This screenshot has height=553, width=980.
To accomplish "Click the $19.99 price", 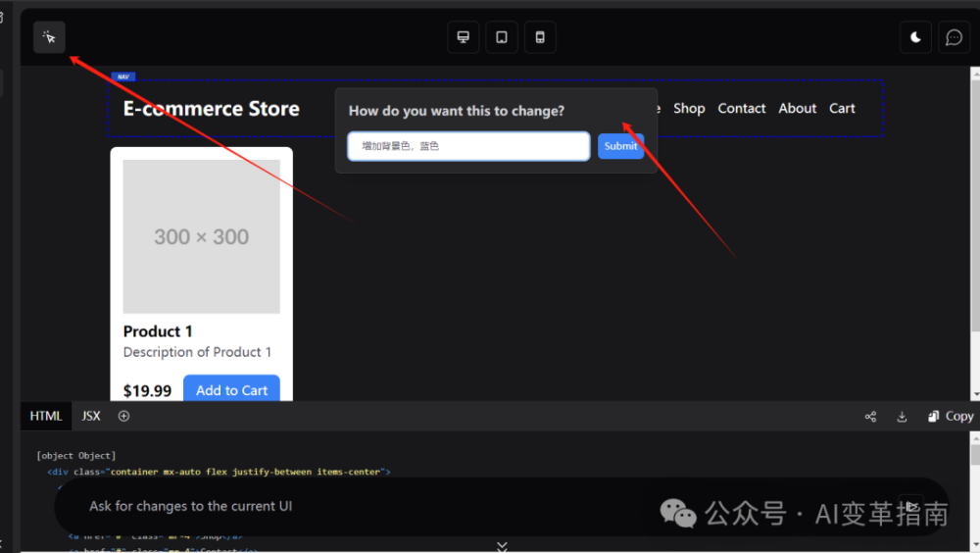I will coord(147,391).
